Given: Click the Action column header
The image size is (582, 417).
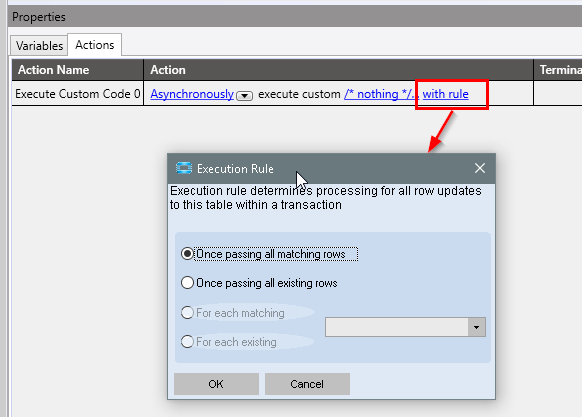Looking at the screenshot, I should point(339,70).
